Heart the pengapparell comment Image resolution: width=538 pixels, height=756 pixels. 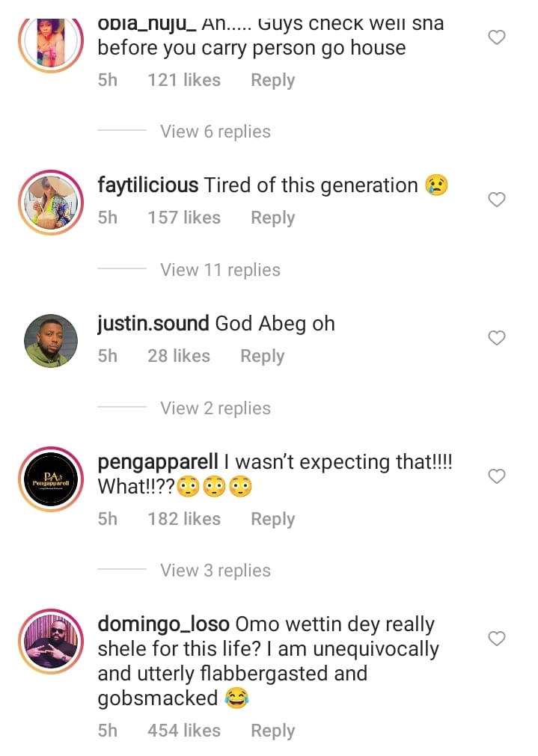497,476
